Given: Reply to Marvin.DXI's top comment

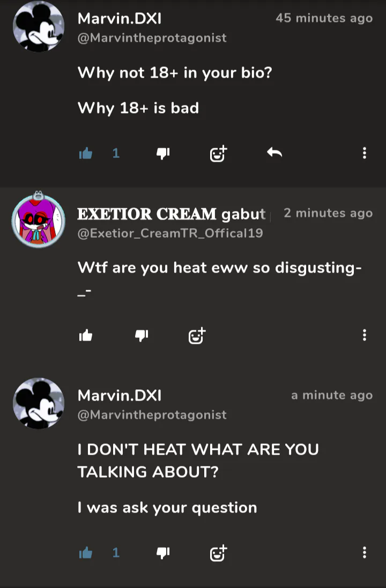Looking at the screenshot, I should (274, 152).
